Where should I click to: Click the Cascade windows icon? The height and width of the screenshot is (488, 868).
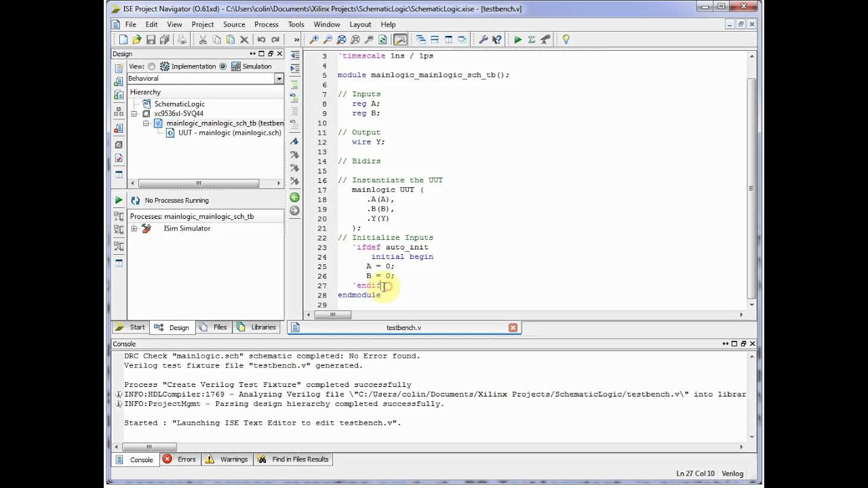coord(420,40)
